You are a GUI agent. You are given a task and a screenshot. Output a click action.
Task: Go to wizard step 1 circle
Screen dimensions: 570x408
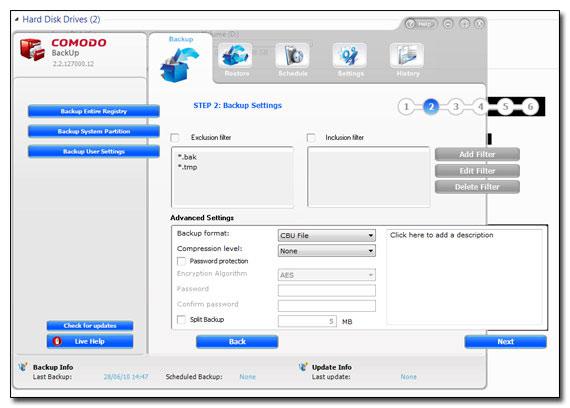(x=406, y=107)
